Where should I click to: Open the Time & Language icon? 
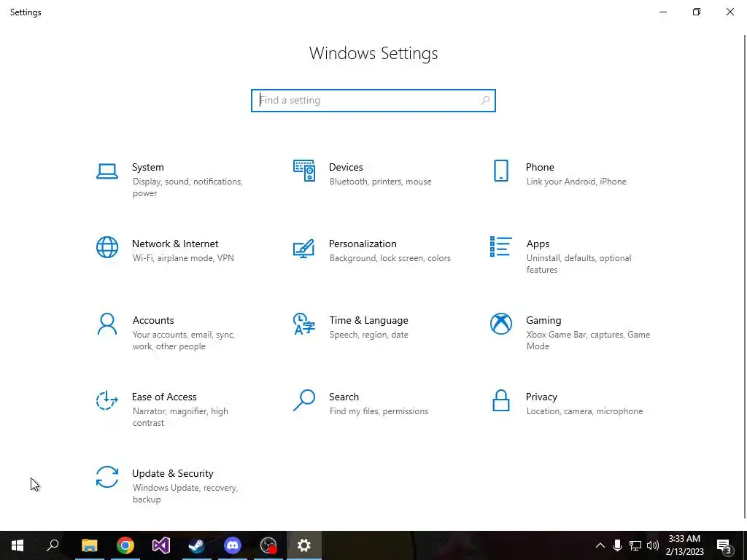click(x=304, y=324)
